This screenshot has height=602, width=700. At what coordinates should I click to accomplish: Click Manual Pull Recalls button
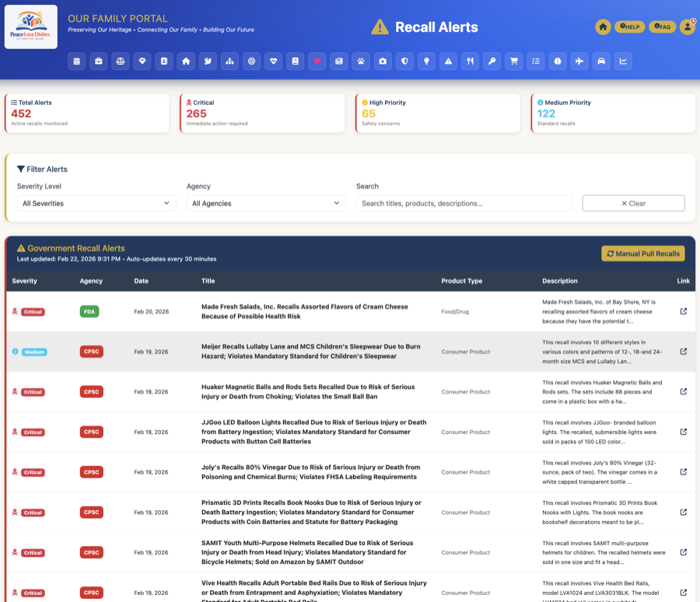coord(643,254)
